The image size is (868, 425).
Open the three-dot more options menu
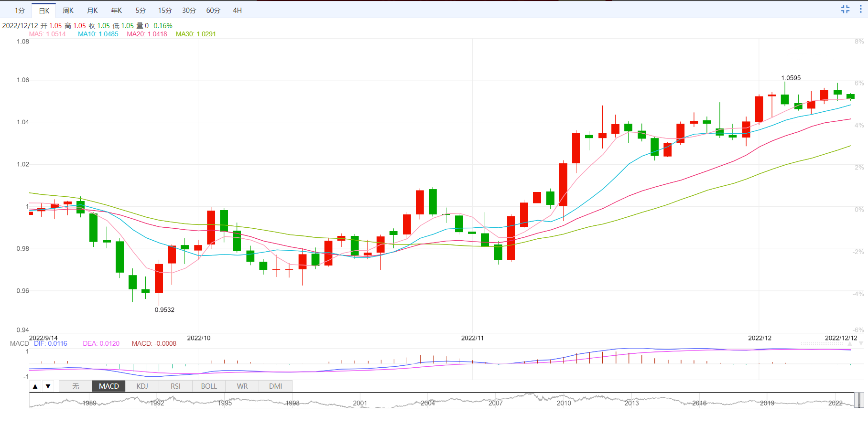pos(860,9)
